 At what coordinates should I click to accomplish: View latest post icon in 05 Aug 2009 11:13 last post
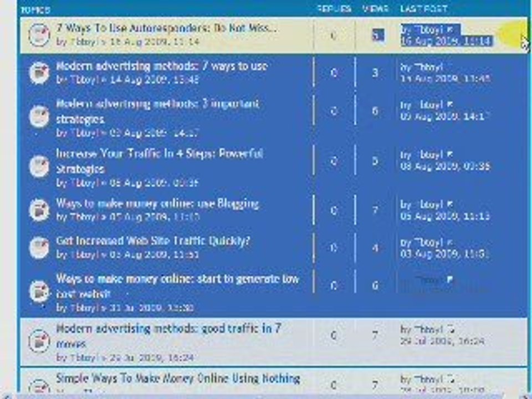coord(450,204)
